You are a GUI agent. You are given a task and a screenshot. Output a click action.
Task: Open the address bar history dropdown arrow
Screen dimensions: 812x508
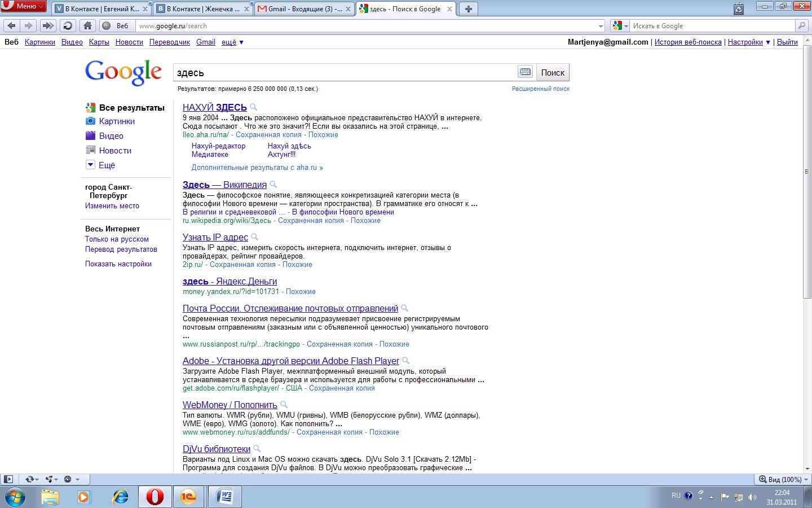[600, 26]
